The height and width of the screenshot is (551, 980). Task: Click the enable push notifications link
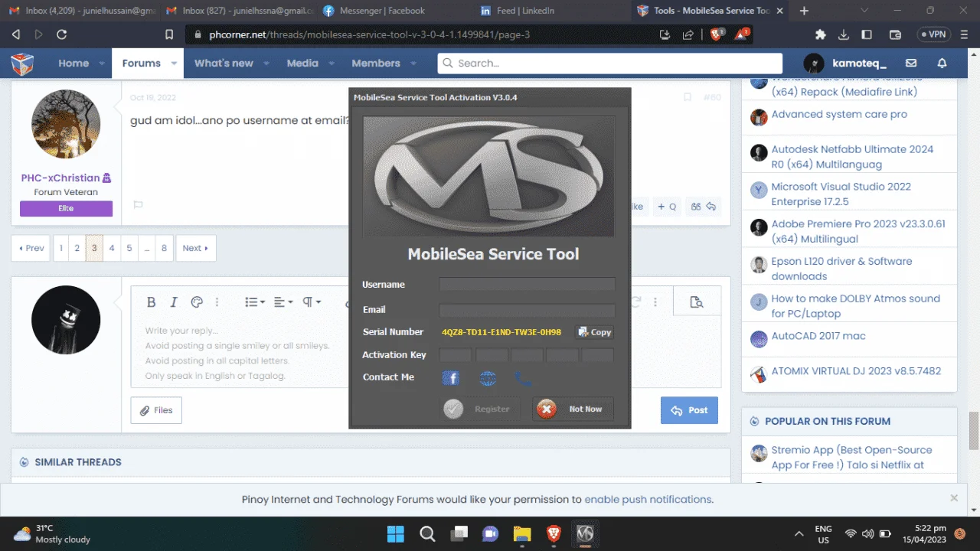tap(648, 499)
